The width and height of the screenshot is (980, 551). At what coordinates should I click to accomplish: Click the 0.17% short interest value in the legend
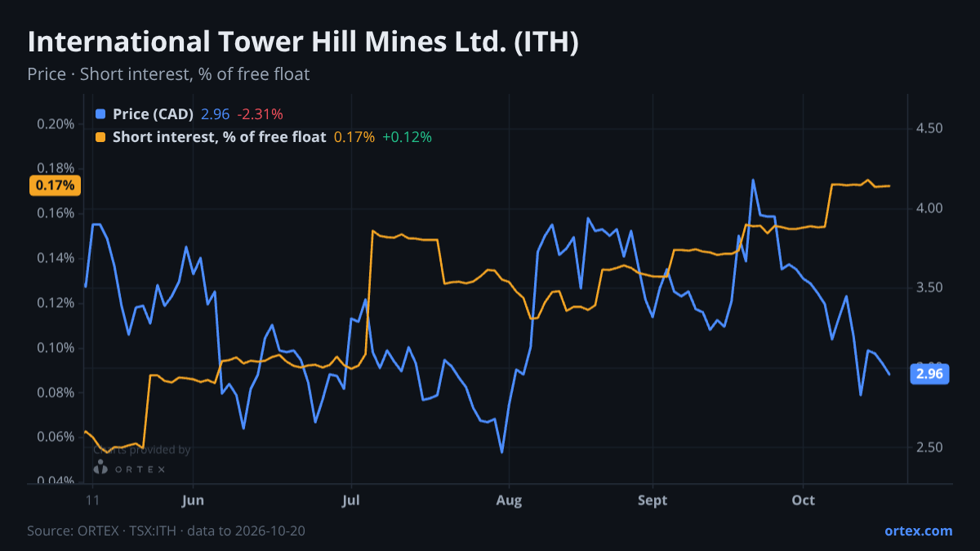354,137
